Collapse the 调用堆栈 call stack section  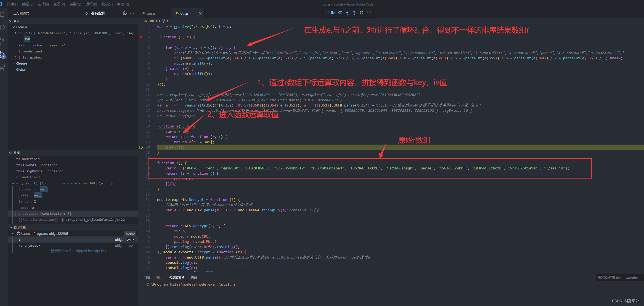tap(11, 227)
